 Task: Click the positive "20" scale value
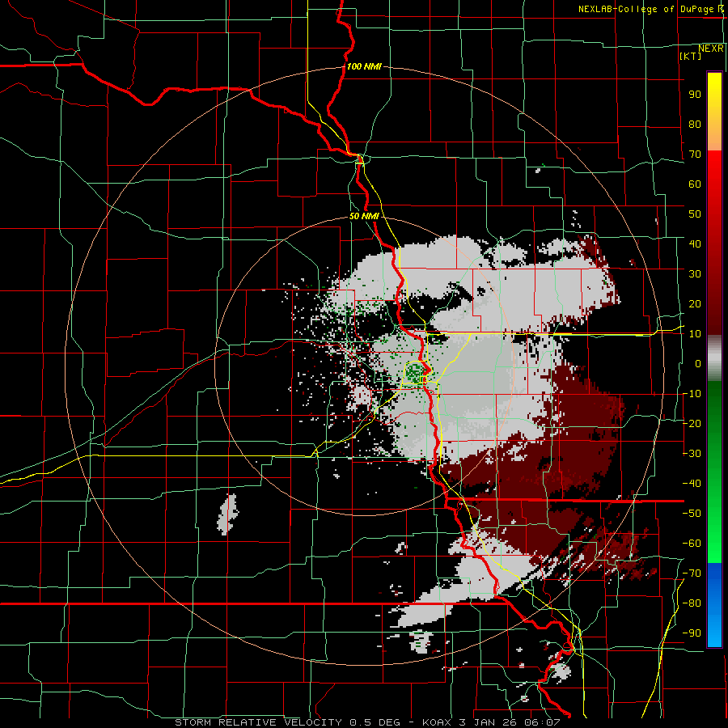pos(695,304)
